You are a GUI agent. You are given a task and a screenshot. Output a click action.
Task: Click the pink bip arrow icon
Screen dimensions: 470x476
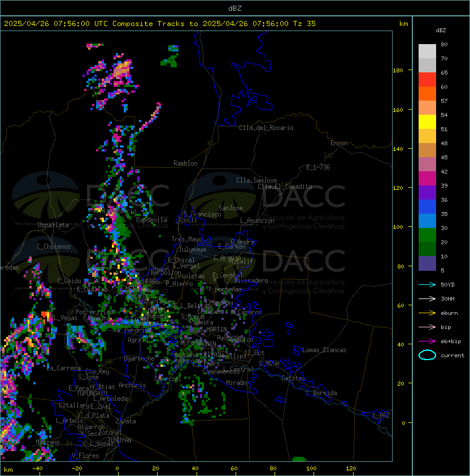[x=427, y=327]
